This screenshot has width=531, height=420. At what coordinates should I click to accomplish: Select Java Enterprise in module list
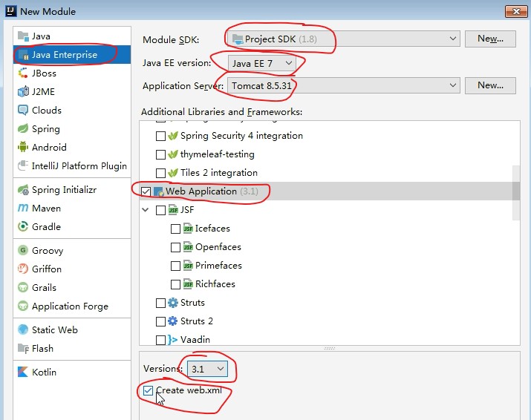click(72, 54)
